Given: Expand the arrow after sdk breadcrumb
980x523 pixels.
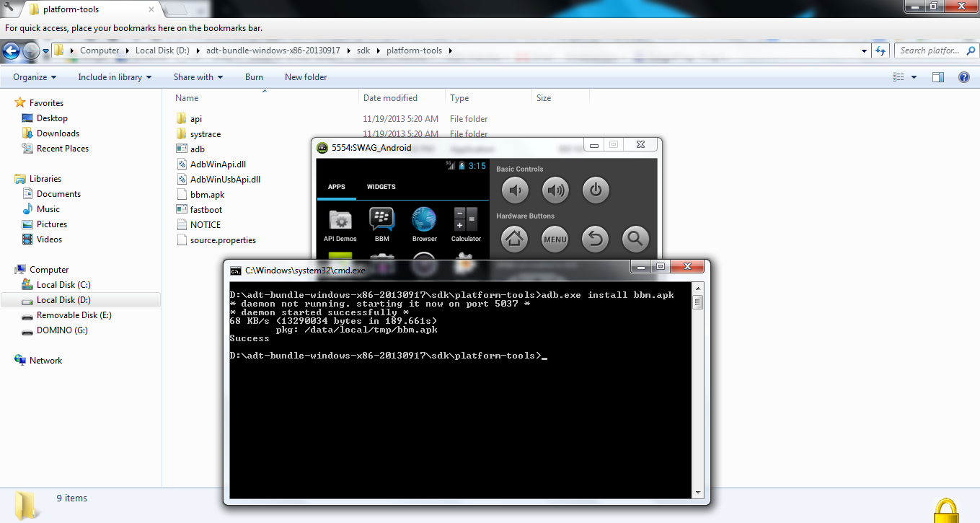Looking at the screenshot, I should pos(378,50).
